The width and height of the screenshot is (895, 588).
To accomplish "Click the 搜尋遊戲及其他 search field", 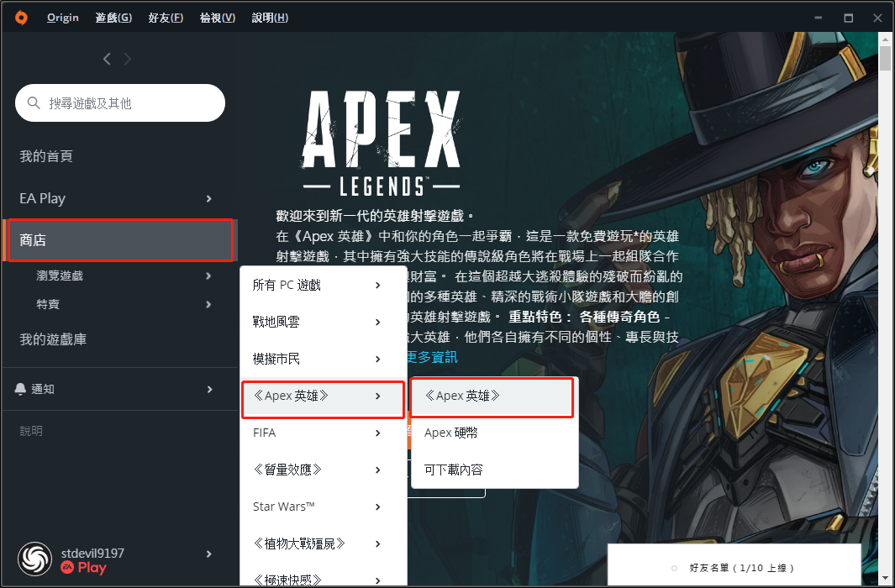I will [120, 102].
